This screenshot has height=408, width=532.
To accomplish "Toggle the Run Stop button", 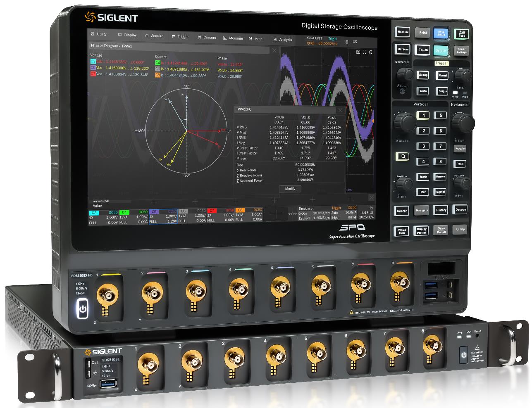I will [x=462, y=34].
